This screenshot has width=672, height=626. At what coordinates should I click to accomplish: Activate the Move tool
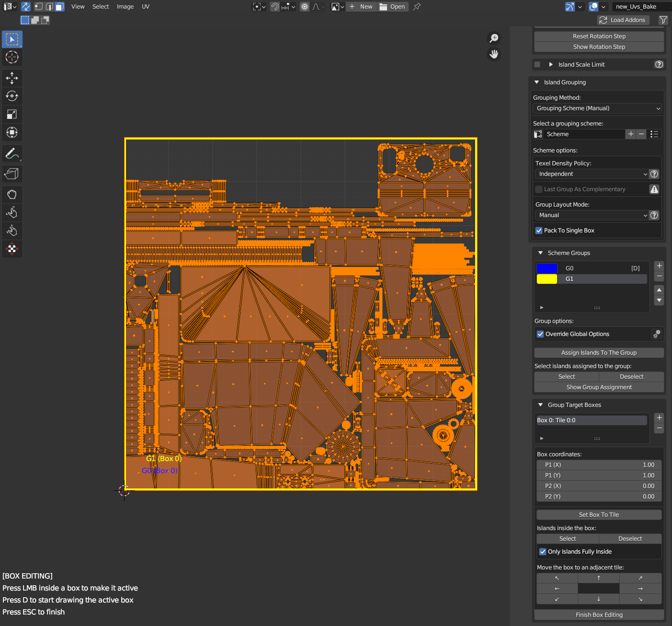(x=12, y=78)
